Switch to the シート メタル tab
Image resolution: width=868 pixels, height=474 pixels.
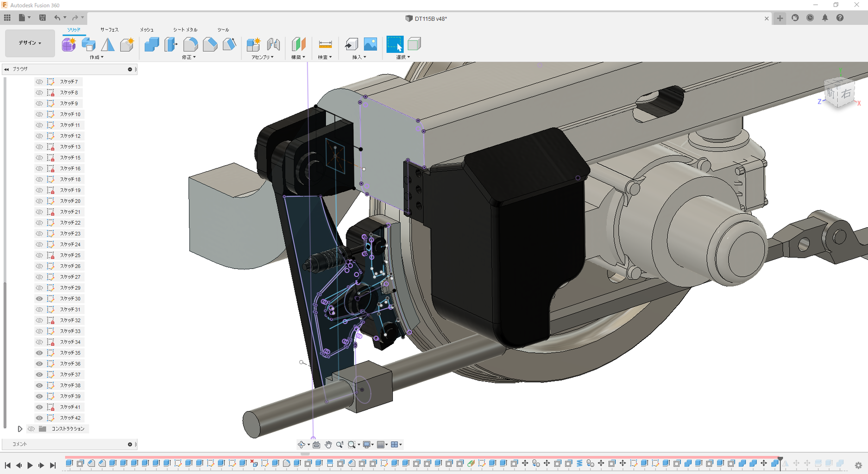click(185, 30)
